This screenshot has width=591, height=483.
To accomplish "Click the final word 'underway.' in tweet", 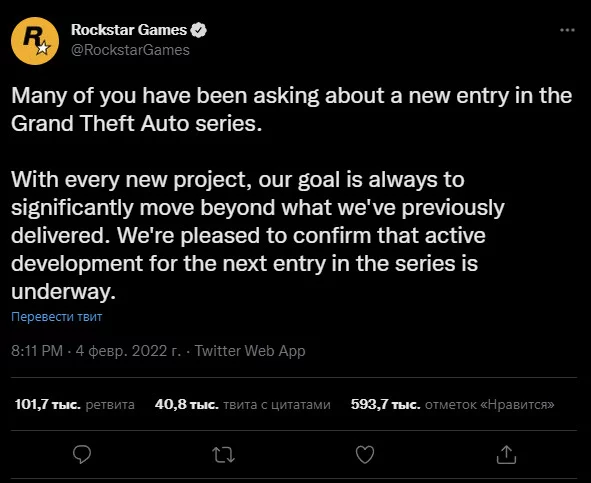I will 63,291.
